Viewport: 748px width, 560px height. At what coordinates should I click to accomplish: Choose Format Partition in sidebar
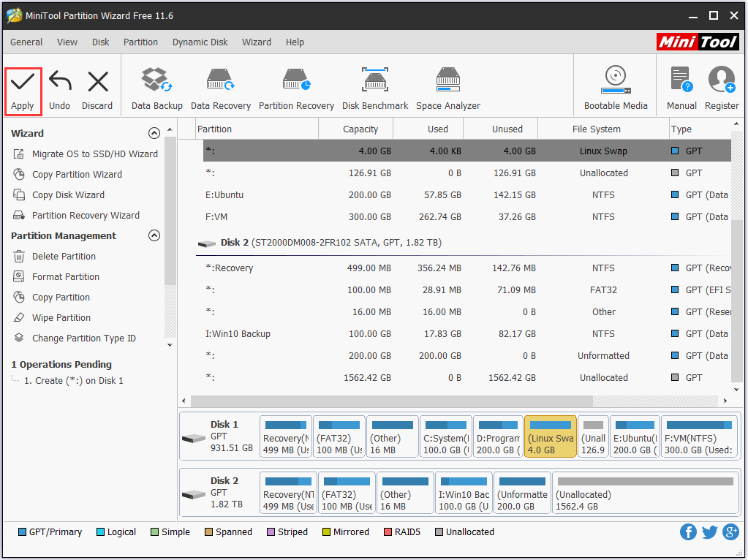coord(56,277)
